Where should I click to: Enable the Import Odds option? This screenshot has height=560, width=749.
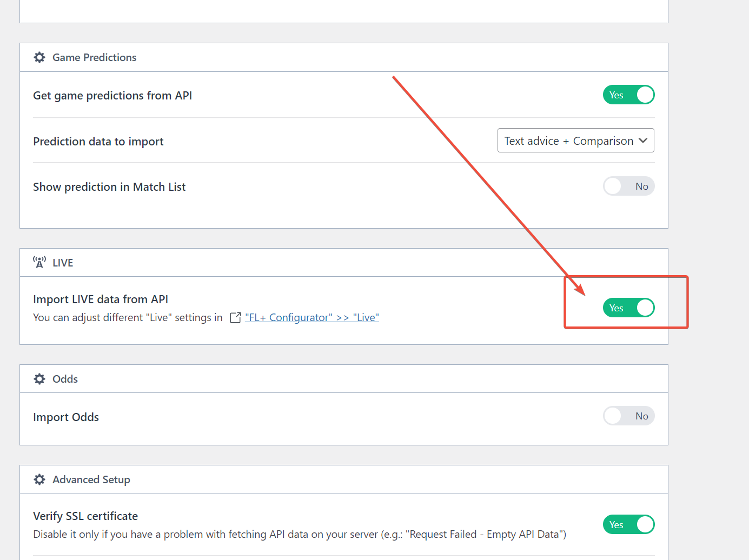[629, 416]
